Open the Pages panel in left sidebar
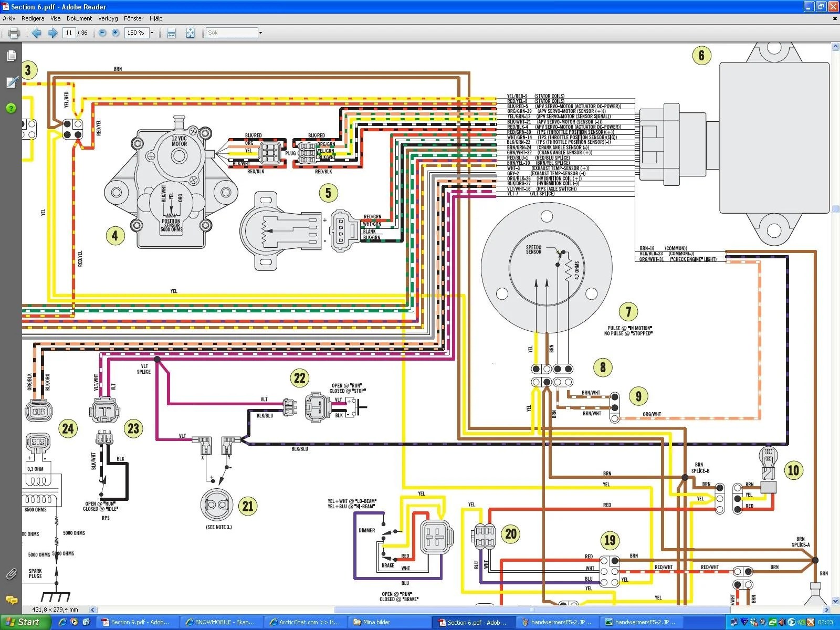The height and width of the screenshot is (630, 840). point(11,56)
